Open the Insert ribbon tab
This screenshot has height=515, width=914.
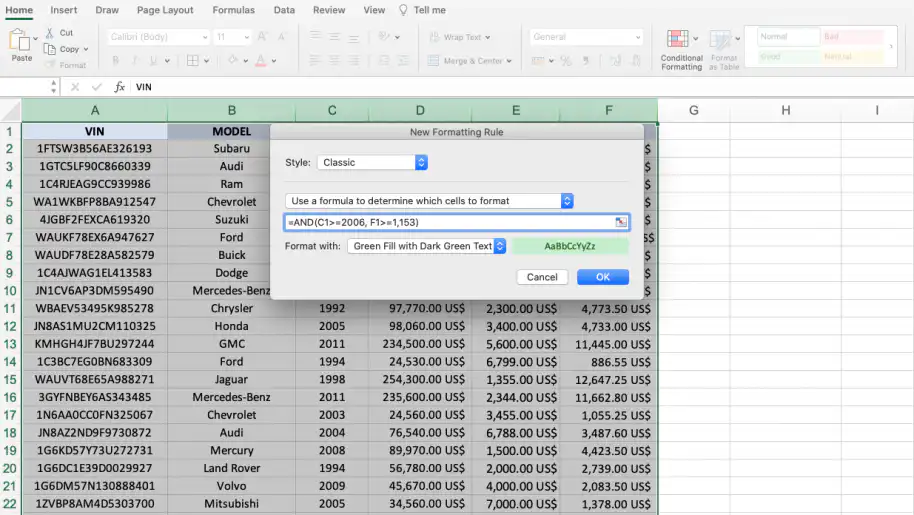[x=64, y=10]
